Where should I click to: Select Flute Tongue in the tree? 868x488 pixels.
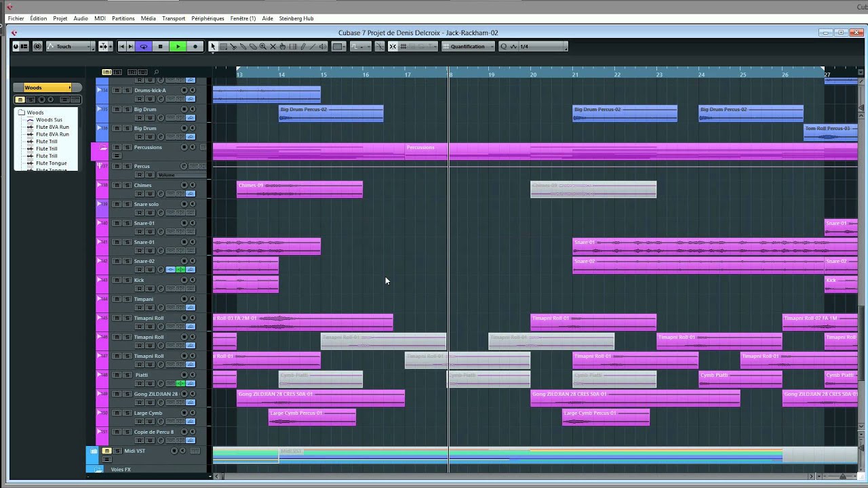51,163
